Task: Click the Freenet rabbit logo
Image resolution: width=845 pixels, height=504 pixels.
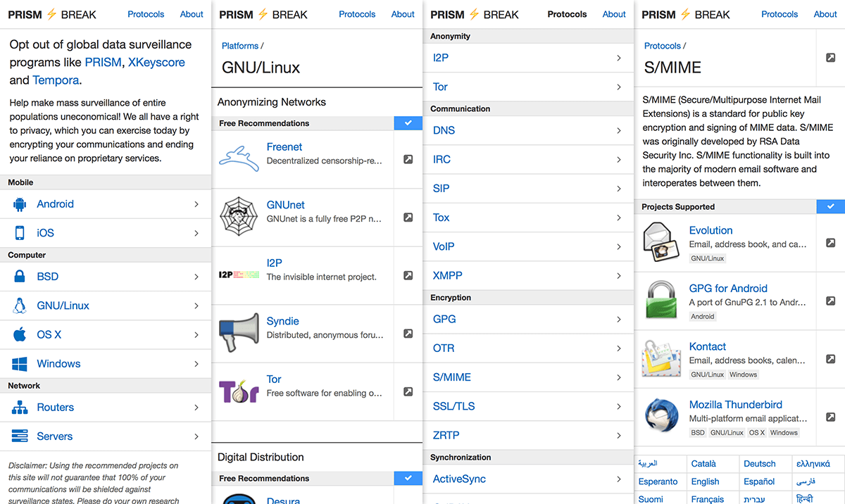Action: click(239, 159)
